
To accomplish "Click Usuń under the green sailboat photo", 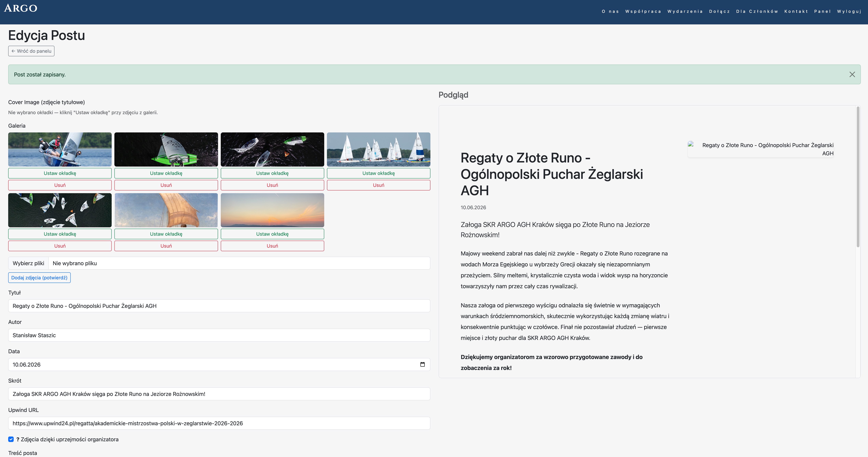I will [166, 185].
